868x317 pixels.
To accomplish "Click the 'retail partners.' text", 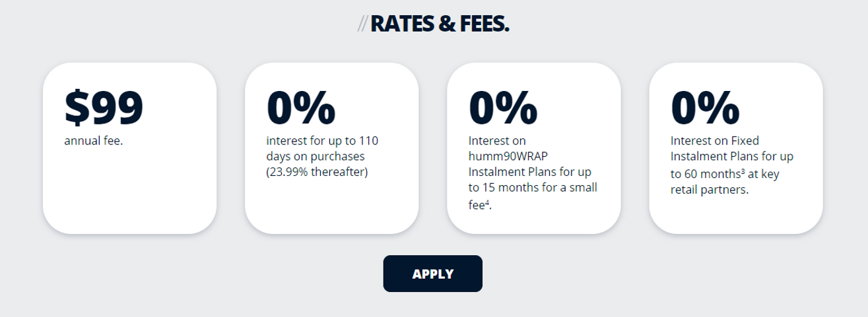I will [710, 190].
